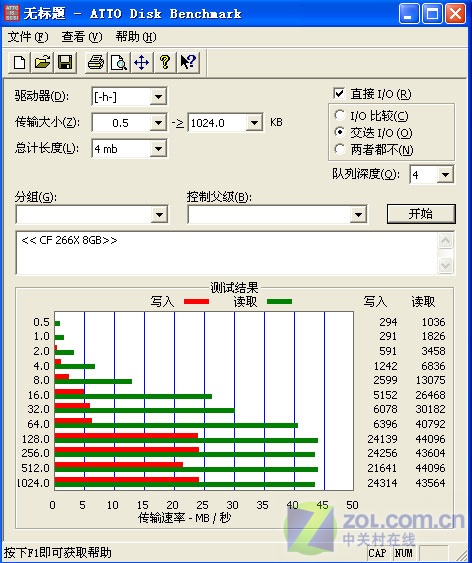Click the read value 13075
The width and height of the screenshot is (472, 563).
[430, 380]
